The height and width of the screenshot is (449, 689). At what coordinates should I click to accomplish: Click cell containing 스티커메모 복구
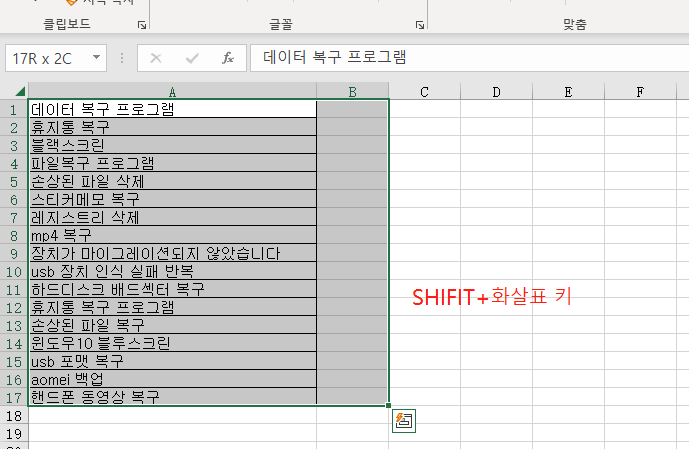coord(172,199)
